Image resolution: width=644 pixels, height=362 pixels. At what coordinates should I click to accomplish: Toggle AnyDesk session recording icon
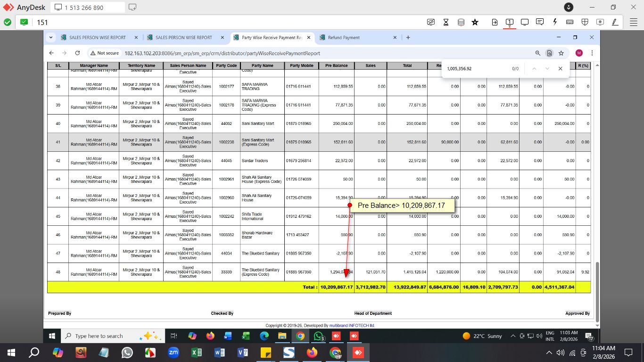600,22
